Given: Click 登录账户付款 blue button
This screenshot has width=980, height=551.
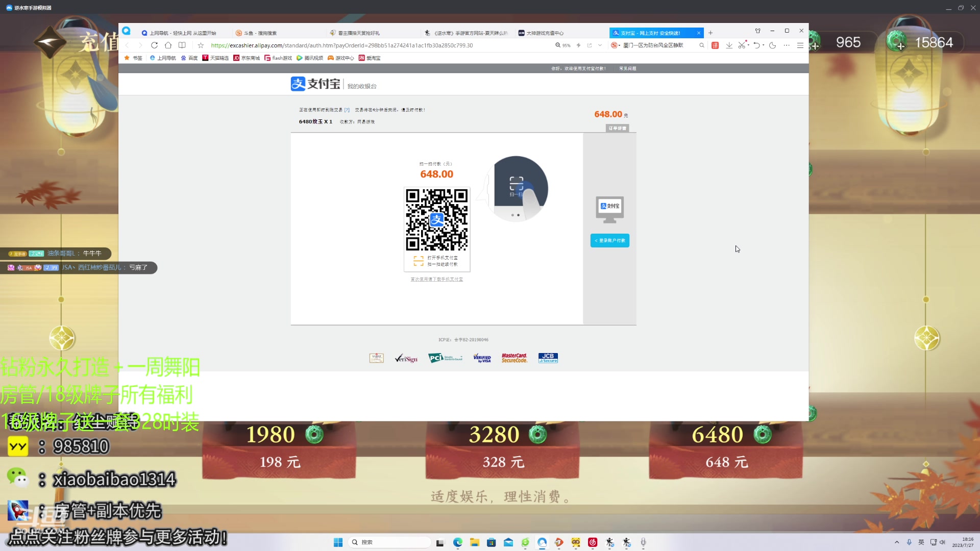Looking at the screenshot, I should (610, 240).
